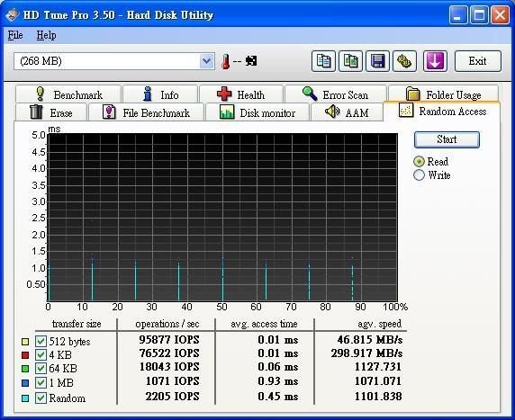Screen dimensions: 515x420
Task: Expand the drive selection dropdown arrow
Action: (206, 61)
